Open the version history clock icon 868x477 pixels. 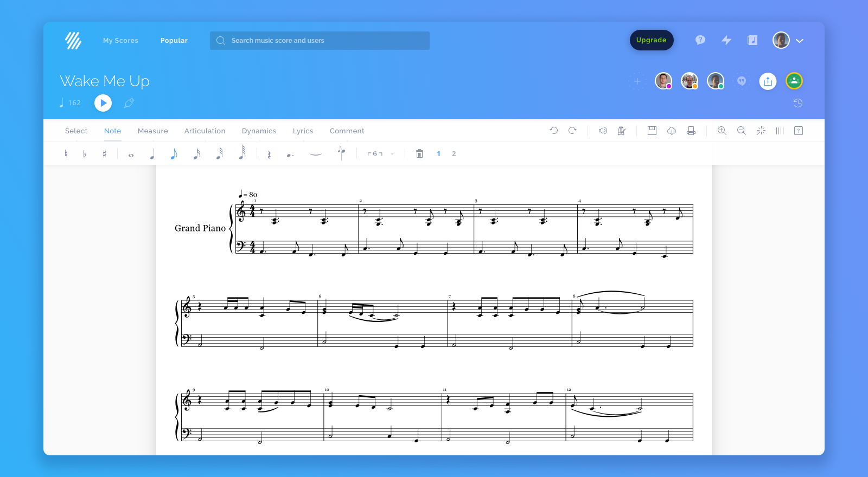(x=798, y=103)
